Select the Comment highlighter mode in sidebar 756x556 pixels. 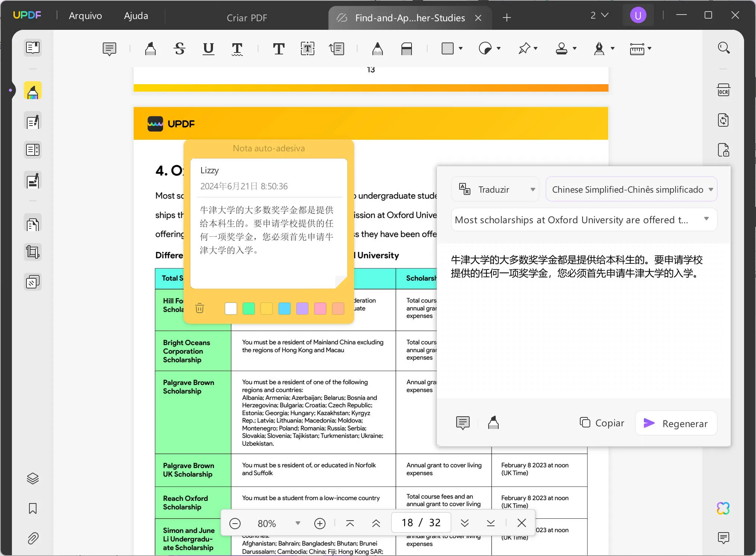pyautogui.click(x=33, y=91)
